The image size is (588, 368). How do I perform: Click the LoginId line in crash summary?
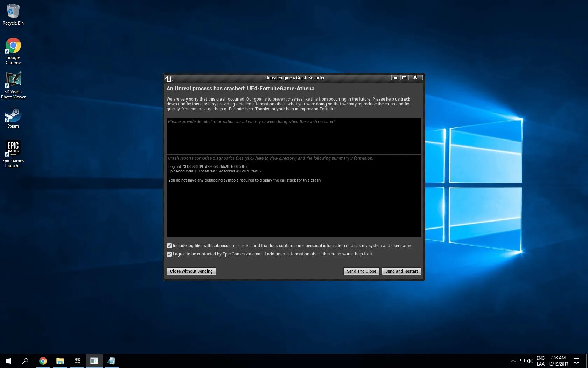coord(209,167)
